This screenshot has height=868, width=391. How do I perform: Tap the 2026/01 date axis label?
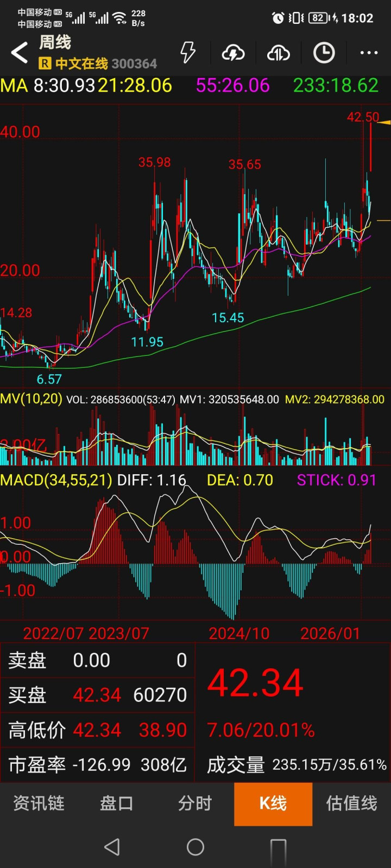tap(330, 633)
